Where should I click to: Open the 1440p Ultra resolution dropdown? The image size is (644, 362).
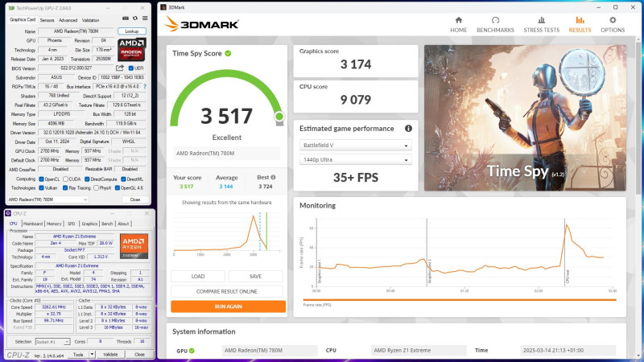point(356,159)
